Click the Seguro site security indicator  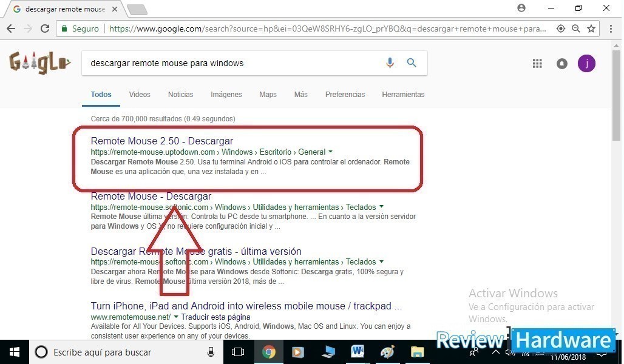pyautogui.click(x=80, y=29)
